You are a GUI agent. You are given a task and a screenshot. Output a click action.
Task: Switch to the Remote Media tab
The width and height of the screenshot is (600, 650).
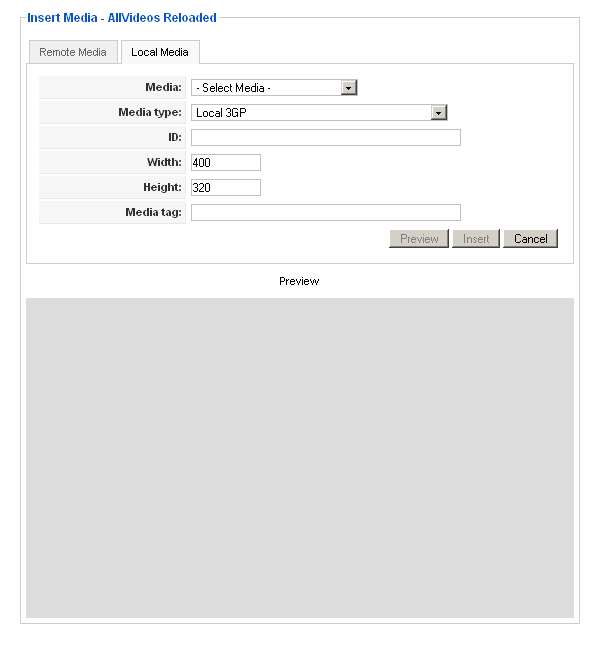click(73, 52)
